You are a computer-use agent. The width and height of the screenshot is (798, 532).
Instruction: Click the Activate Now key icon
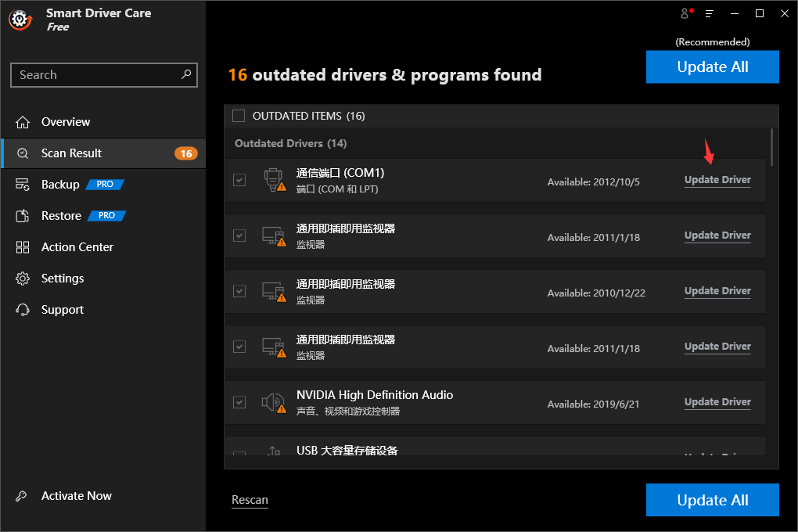pyautogui.click(x=21, y=496)
